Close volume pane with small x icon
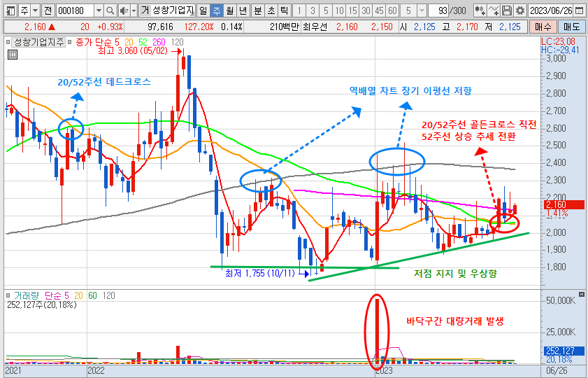Image resolution: width=588 pixels, height=378 pixels. [581, 294]
